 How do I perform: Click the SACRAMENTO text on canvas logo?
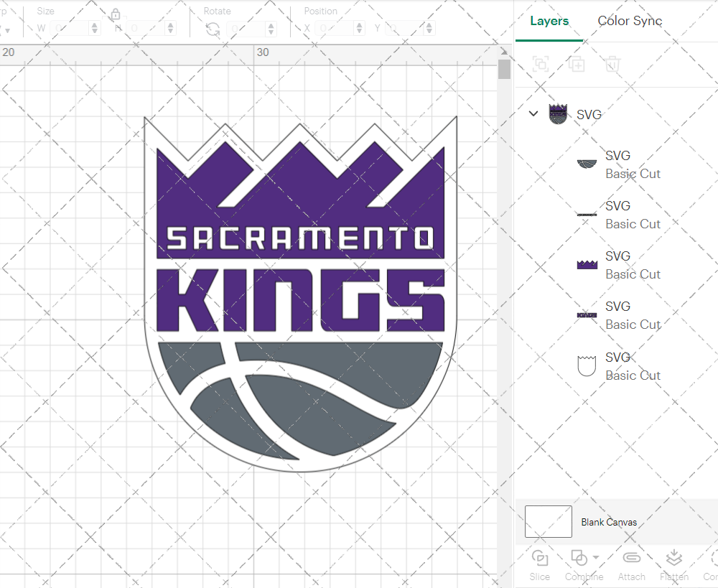click(x=300, y=238)
